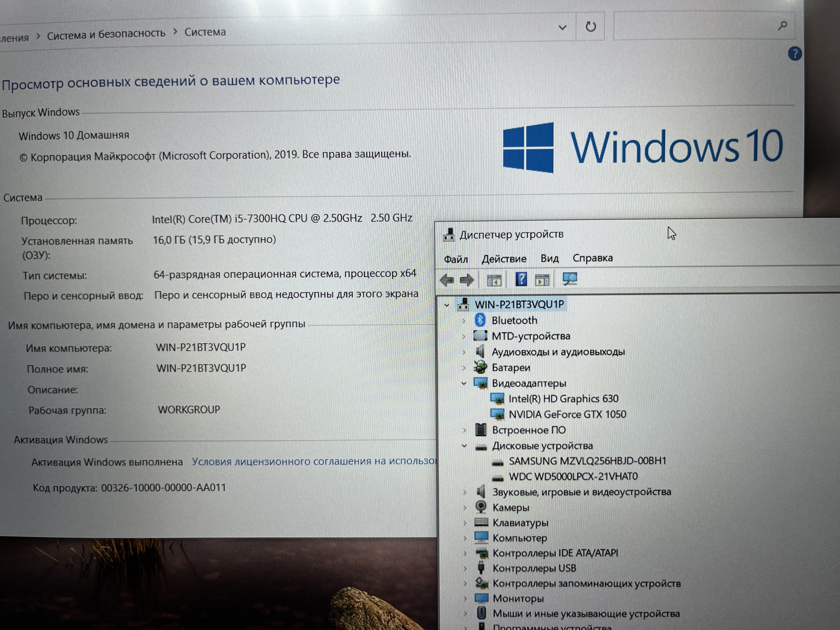Viewport: 840px width, 630px height.
Task: Select SAMSUNG MZVLQ256HBJD-00BH1 disk drive
Action: pyautogui.click(x=587, y=461)
